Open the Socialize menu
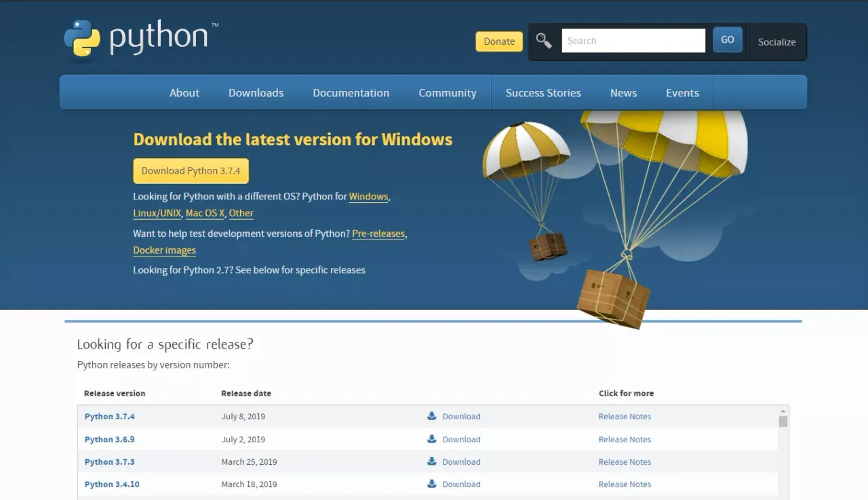Screen dimensions: 868x500 click(776, 42)
